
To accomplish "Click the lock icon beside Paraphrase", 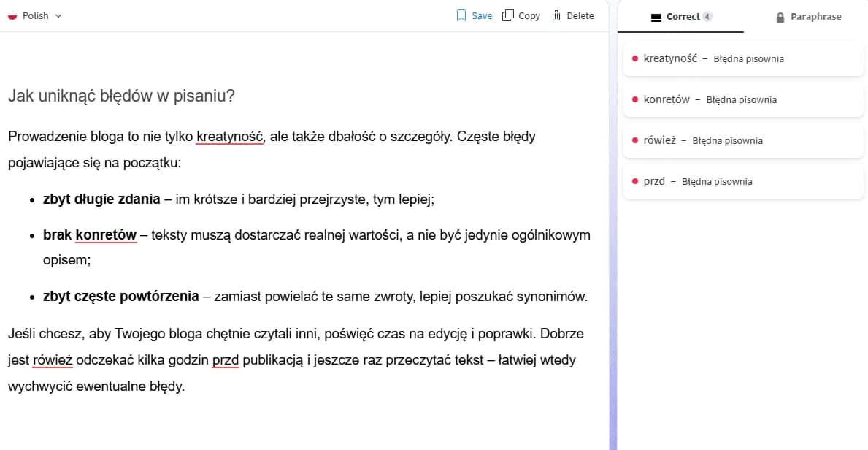I will [780, 16].
